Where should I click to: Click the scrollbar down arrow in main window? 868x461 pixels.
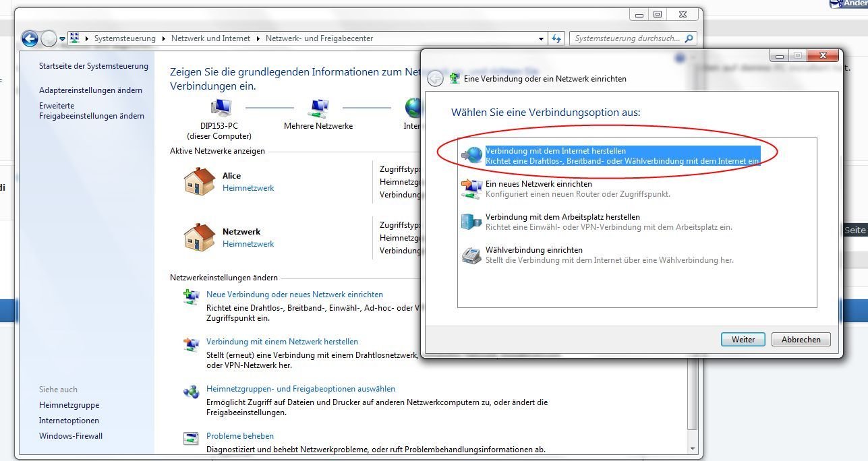click(x=692, y=448)
